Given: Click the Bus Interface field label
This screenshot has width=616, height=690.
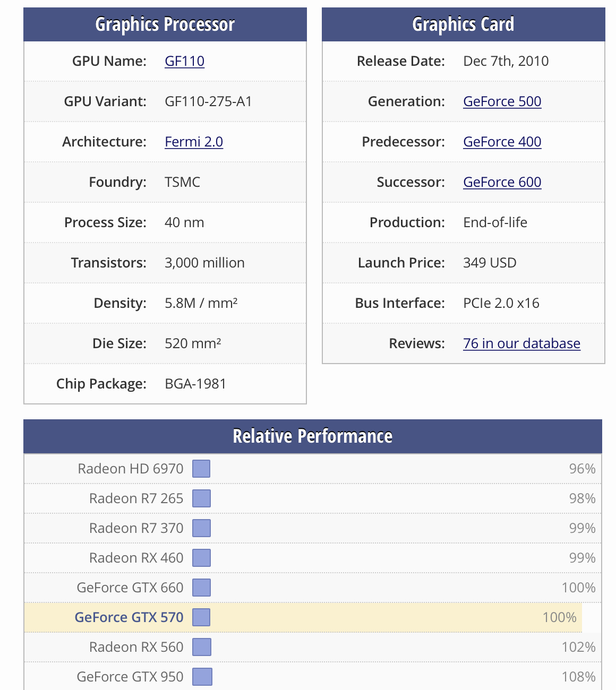Looking at the screenshot, I should coord(400,303).
